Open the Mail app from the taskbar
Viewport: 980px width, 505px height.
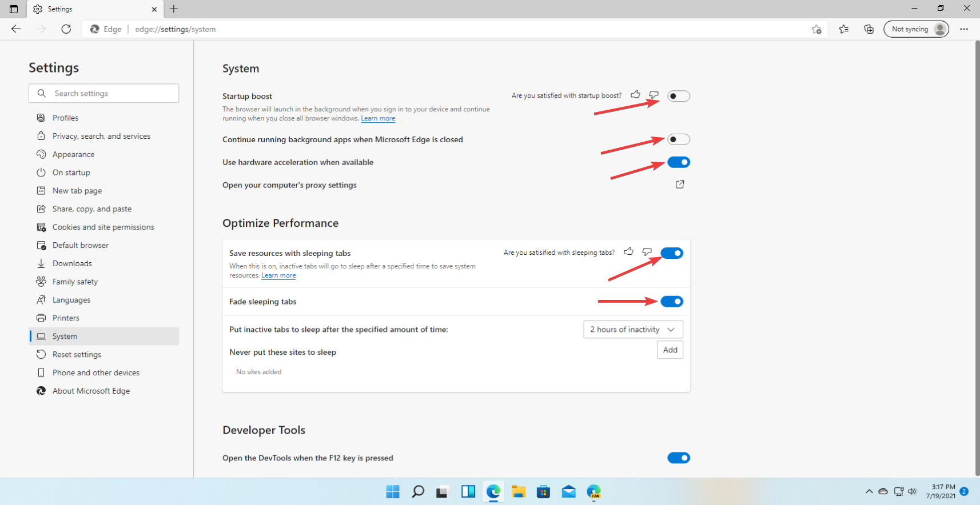pos(568,491)
